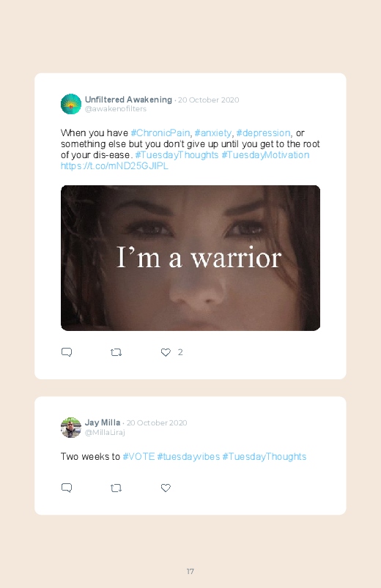
Task: Click the @MillaLiraj handle
Action: click(105, 432)
